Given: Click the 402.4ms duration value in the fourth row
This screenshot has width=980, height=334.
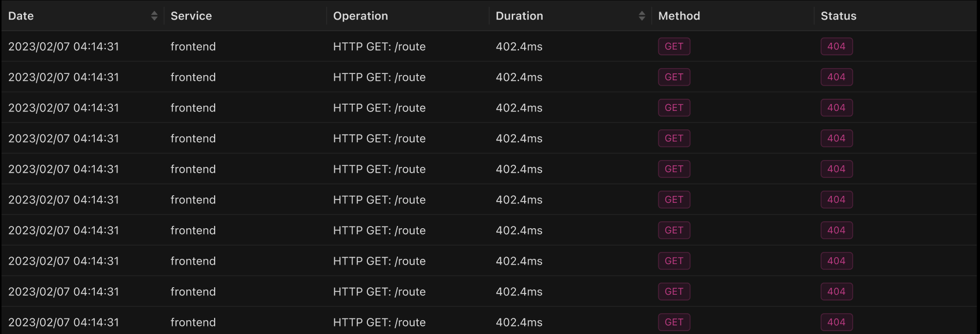Looking at the screenshot, I should coord(519,138).
